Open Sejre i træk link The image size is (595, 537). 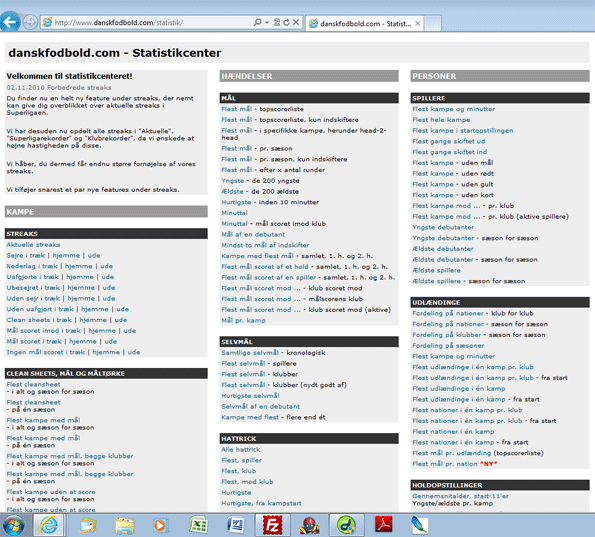(25, 255)
